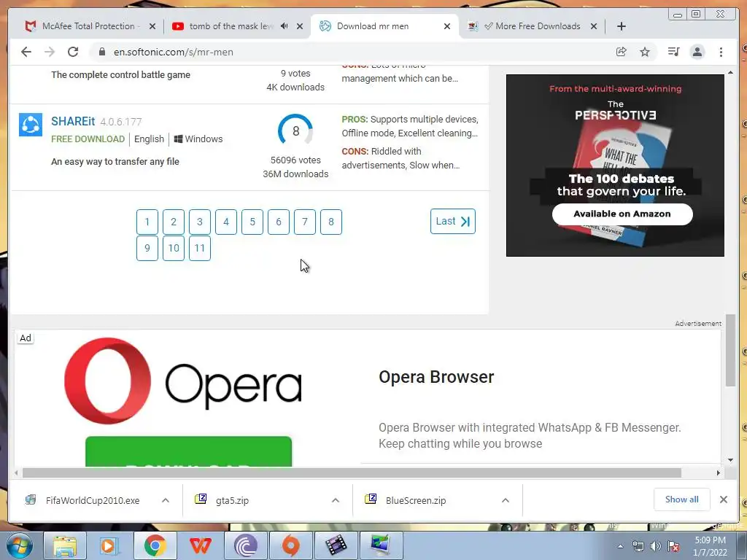Image resolution: width=747 pixels, height=560 pixels.
Task: Go to results page 4
Action: (226, 222)
